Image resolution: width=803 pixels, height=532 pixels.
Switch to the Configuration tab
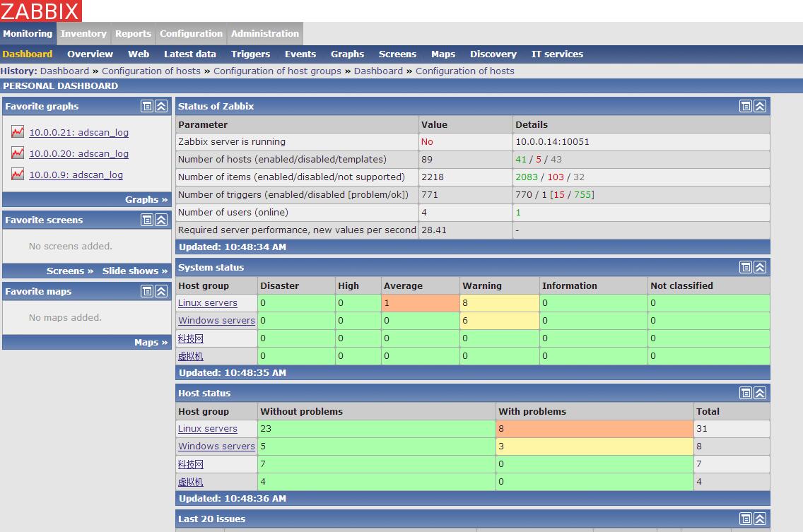191,33
